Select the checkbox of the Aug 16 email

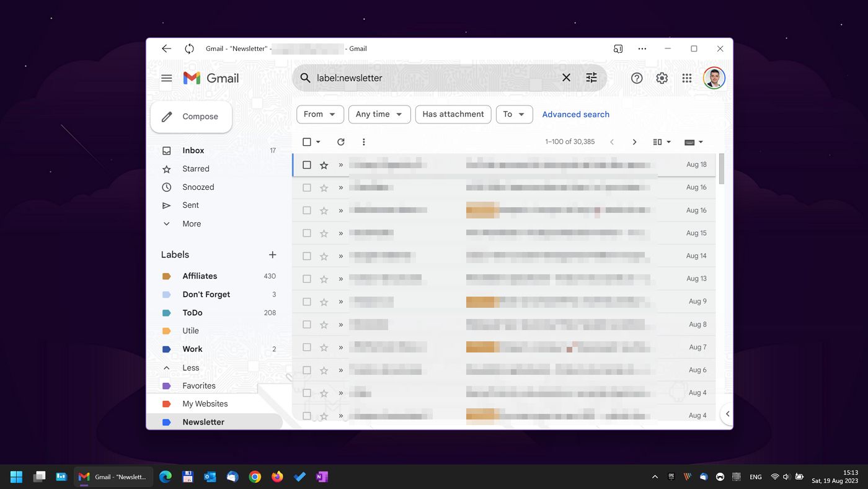pyautogui.click(x=306, y=187)
